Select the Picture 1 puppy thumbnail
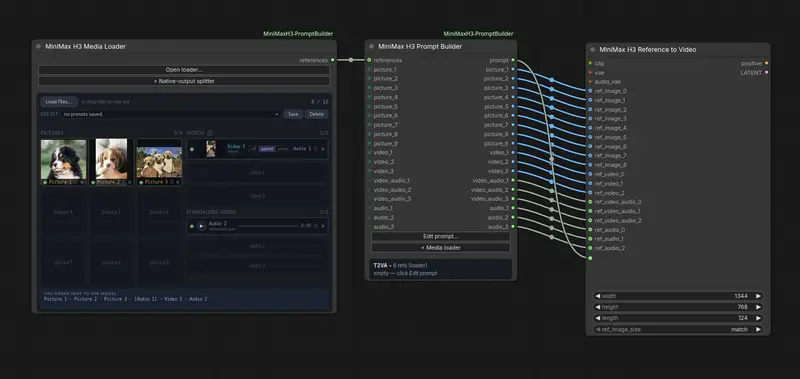Viewport: 800px width, 379px height. tap(64, 159)
